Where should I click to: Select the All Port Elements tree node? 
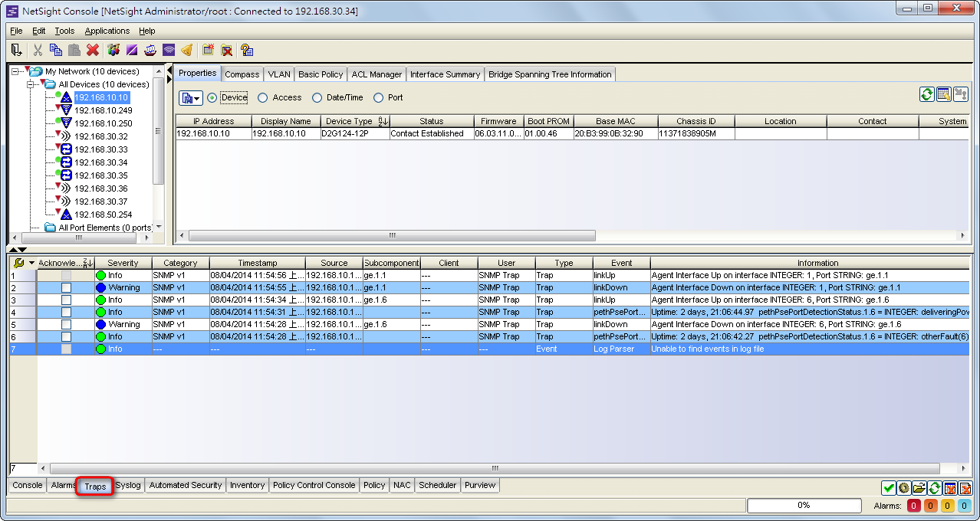105,228
